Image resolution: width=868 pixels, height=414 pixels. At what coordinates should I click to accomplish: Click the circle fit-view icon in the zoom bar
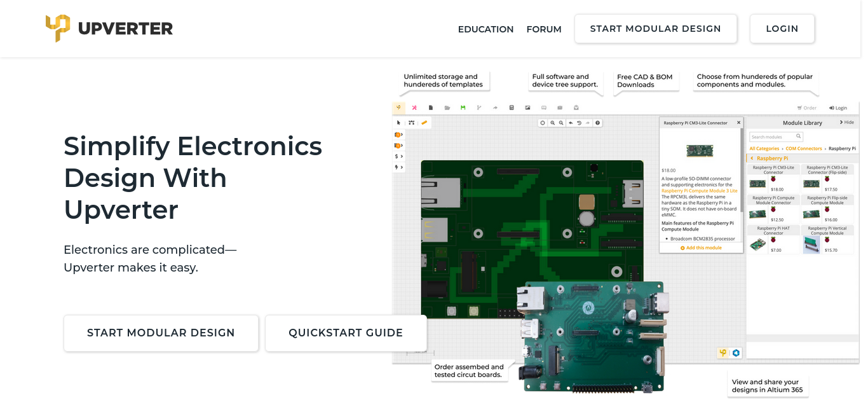pos(543,123)
